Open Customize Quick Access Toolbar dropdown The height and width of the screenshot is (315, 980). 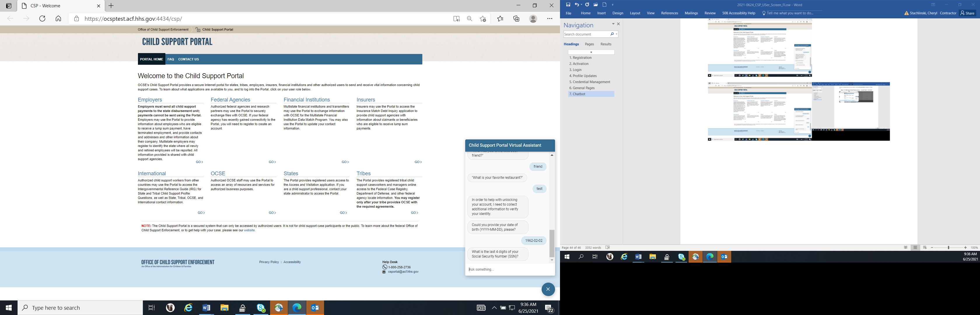(613, 5)
